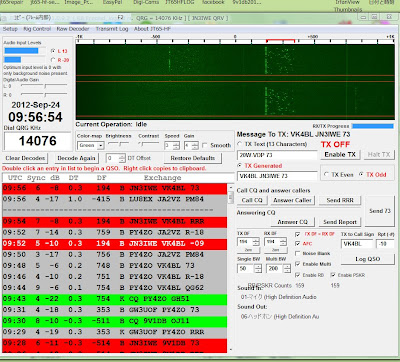400x362 pixels.
Task: Open the Transmit Log menu
Action: coord(112,29)
